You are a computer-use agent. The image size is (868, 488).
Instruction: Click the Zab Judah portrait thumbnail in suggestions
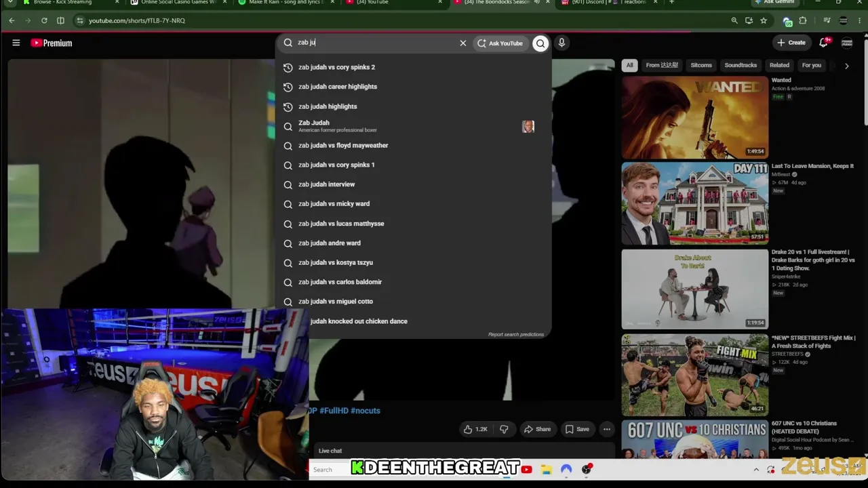click(x=528, y=126)
